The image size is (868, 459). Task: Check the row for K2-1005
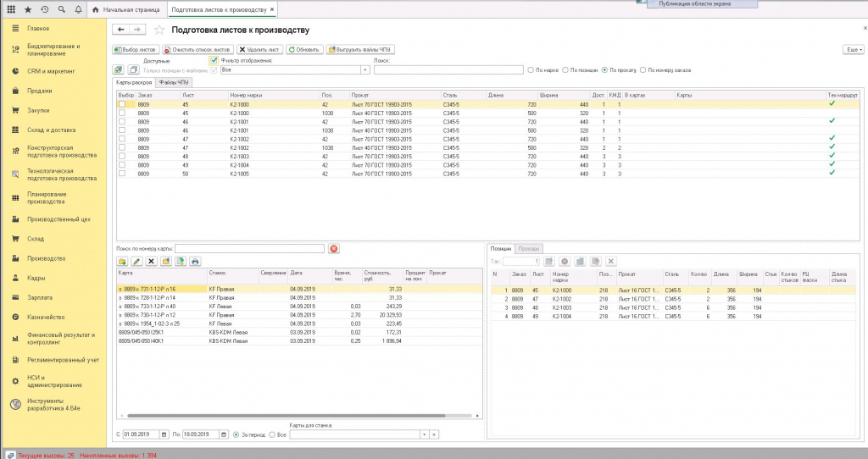point(122,174)
